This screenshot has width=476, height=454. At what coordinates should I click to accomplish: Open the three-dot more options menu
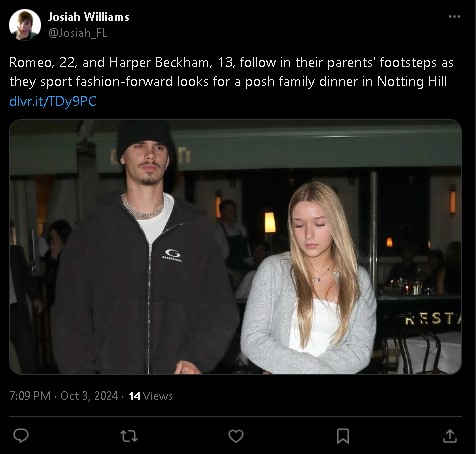click(454, 17)
